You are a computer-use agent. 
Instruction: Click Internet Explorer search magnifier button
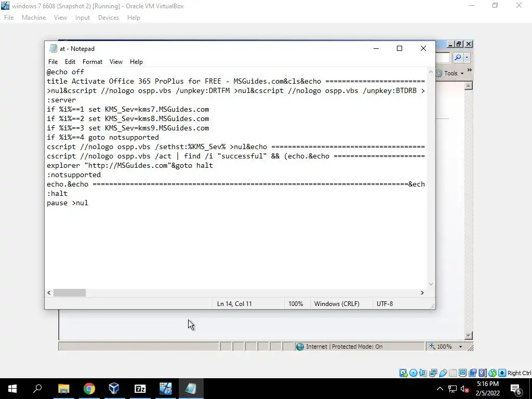(x=458, y=57)
